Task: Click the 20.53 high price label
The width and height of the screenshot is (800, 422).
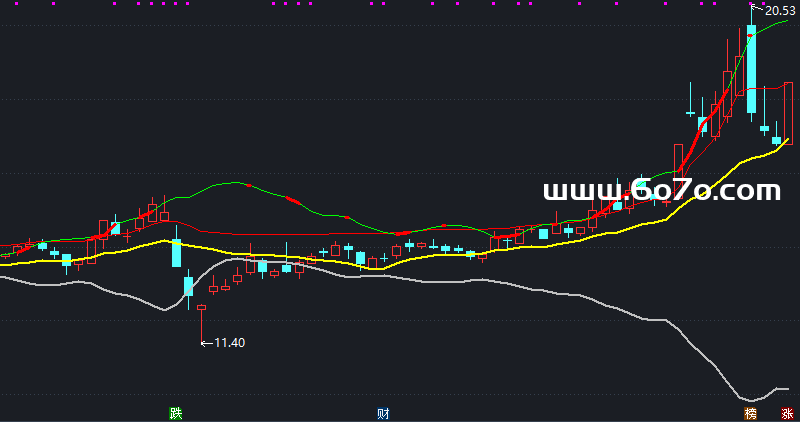Action: pyautogui.click(x=780, y=11)
